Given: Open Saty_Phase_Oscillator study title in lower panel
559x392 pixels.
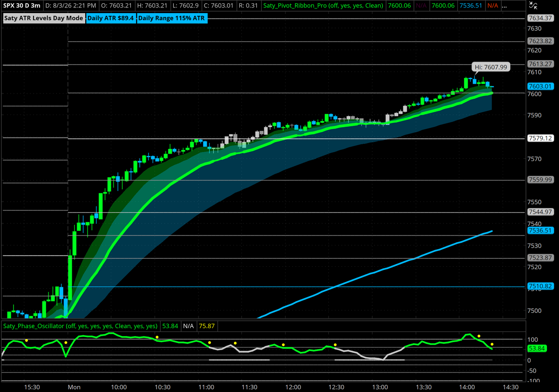Looking at the screenshot, I should coord(80,326).
